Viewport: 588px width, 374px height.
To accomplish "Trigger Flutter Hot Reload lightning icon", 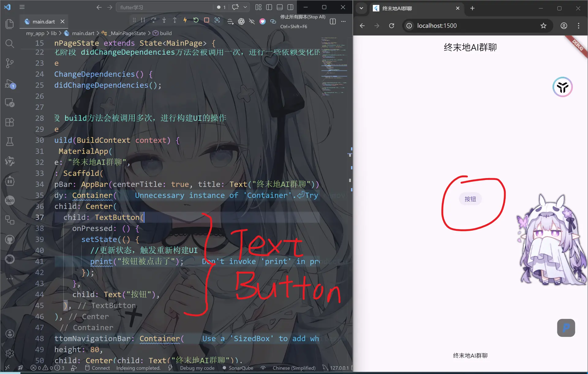I will [185, 20].
